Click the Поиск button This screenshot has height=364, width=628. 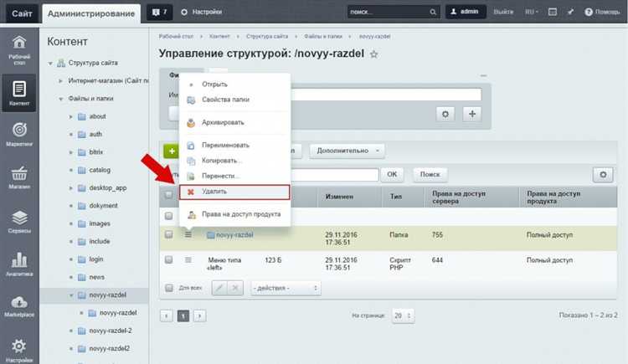pos(430,174)
